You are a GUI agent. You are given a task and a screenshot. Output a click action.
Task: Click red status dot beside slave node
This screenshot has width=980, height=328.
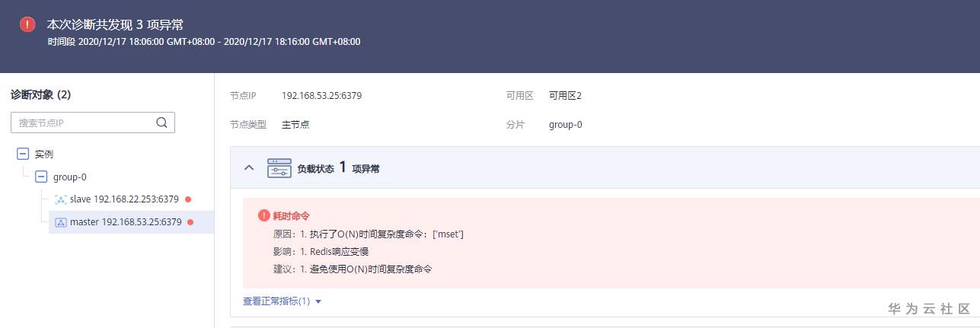click(x=188, y=199)
